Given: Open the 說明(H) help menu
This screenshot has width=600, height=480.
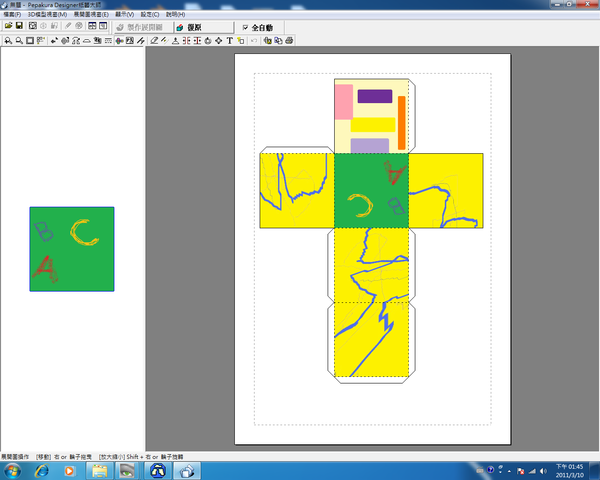Looking at the screenshot, I should click(x=176, y=15).
